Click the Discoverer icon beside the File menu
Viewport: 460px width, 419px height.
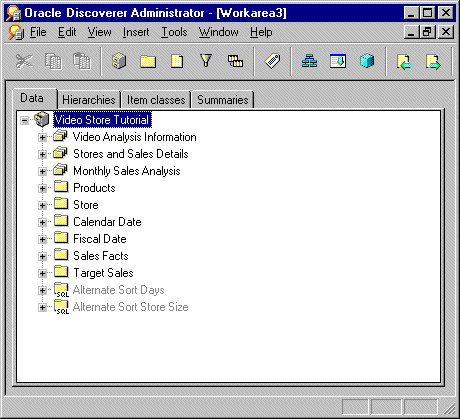[16, 32]
